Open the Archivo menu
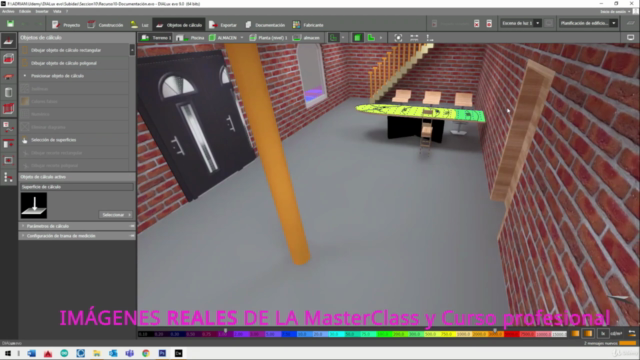 tap(8, 11)
